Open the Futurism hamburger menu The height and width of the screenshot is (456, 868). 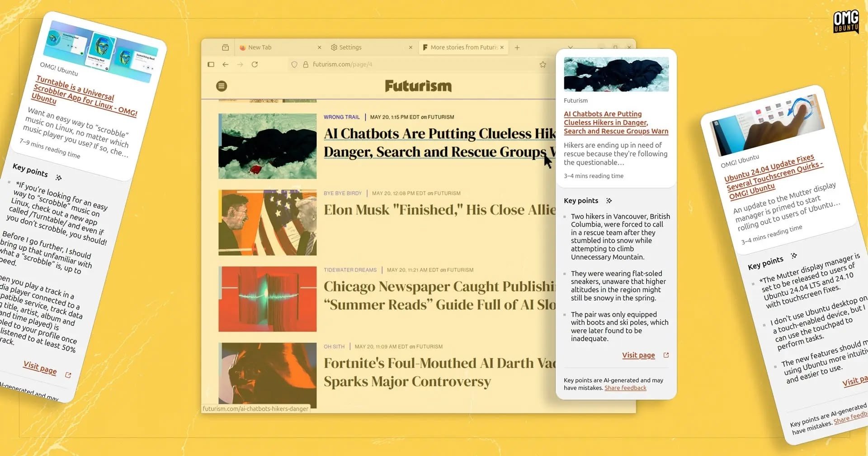click(221, 86)
